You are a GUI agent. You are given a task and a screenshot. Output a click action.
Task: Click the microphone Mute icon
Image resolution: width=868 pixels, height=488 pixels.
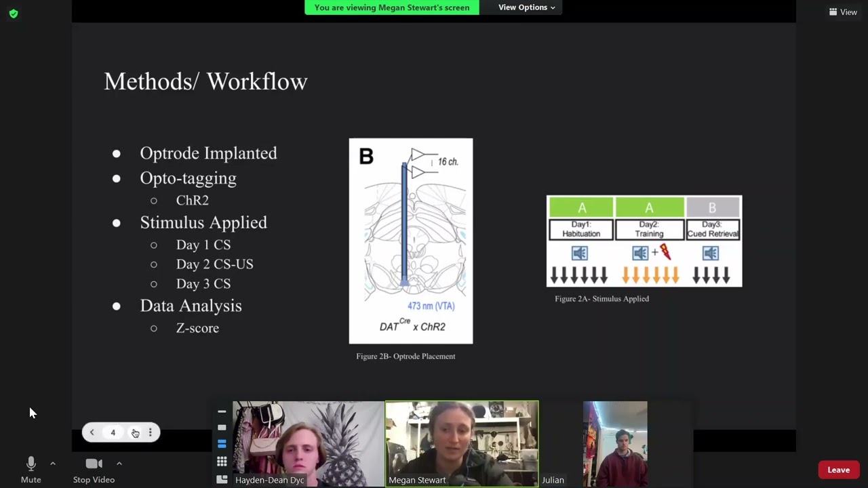coord(31,464)
